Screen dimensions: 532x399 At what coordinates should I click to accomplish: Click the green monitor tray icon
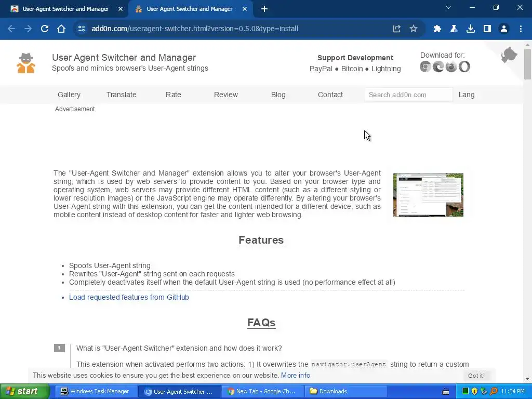(x=465, y=392)
